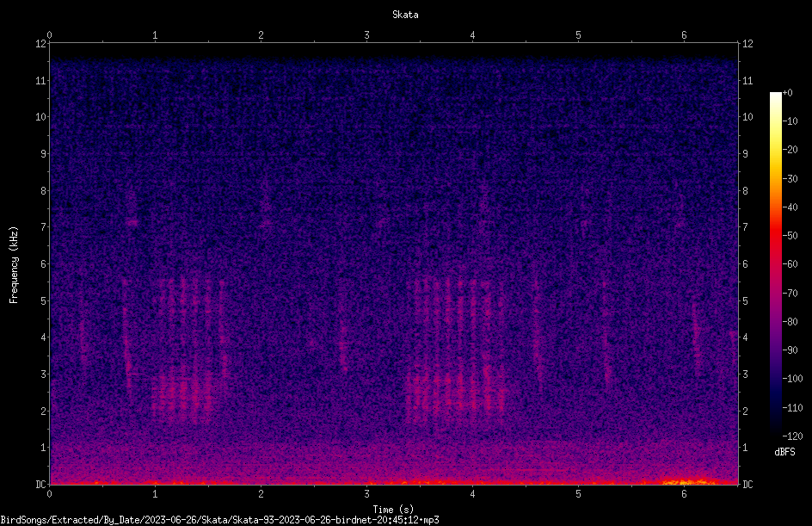Viewport: 812px width, 526px height.
Task: Click the '0' label on the bottom time axis
Action: click(49, 494)
